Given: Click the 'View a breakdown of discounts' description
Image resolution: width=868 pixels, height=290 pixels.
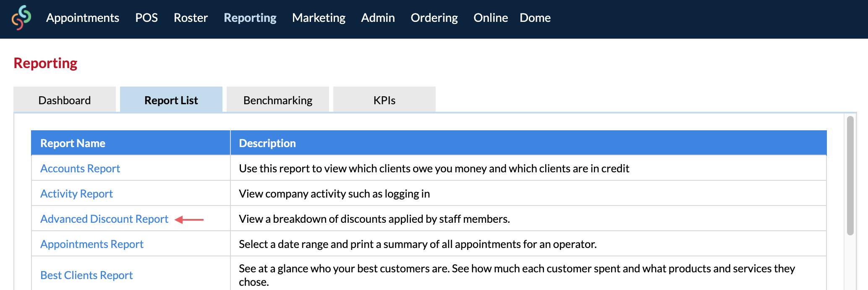Looking at the screenshot, I should coord(374,219).
